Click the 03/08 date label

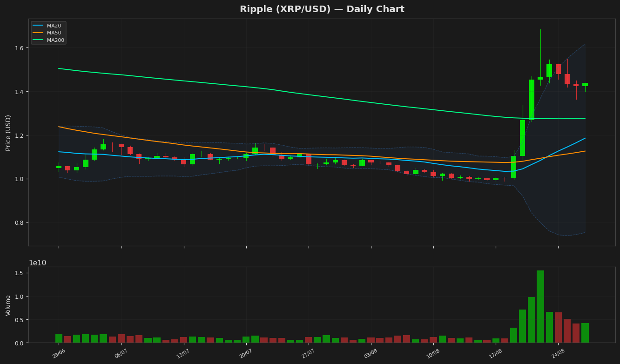371,354
